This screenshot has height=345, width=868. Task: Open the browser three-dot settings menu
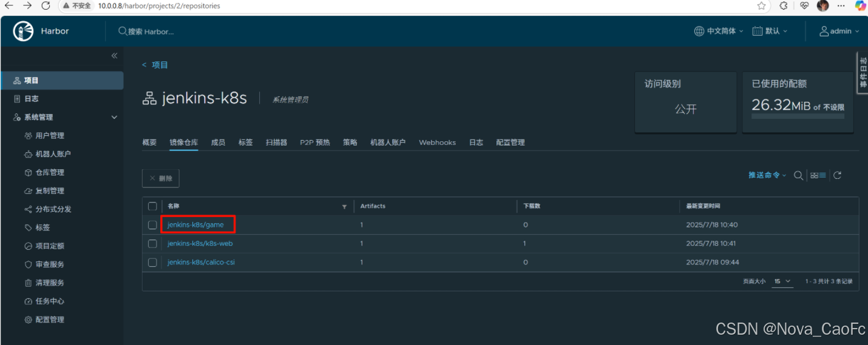coord(841,5)
